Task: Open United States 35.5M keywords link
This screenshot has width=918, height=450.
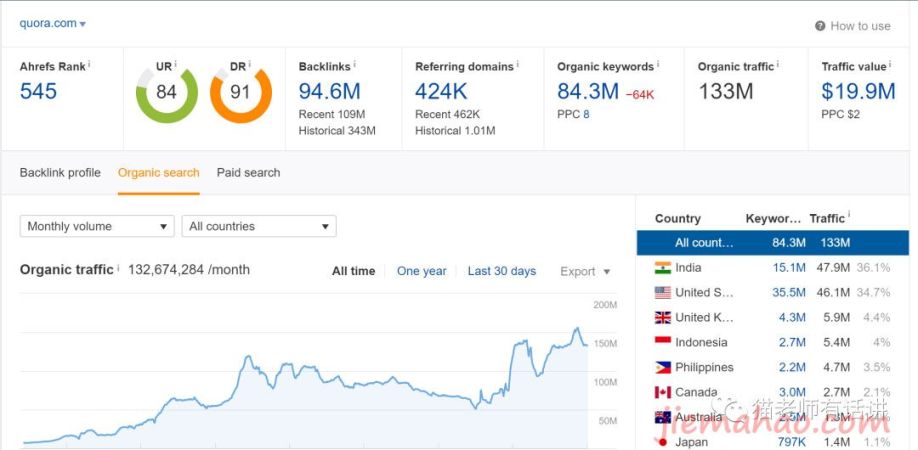Action: pyautogui.click(x=789, y=293)
